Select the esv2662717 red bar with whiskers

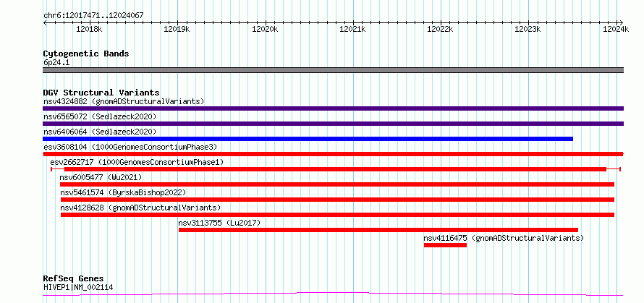pos(336,169)
